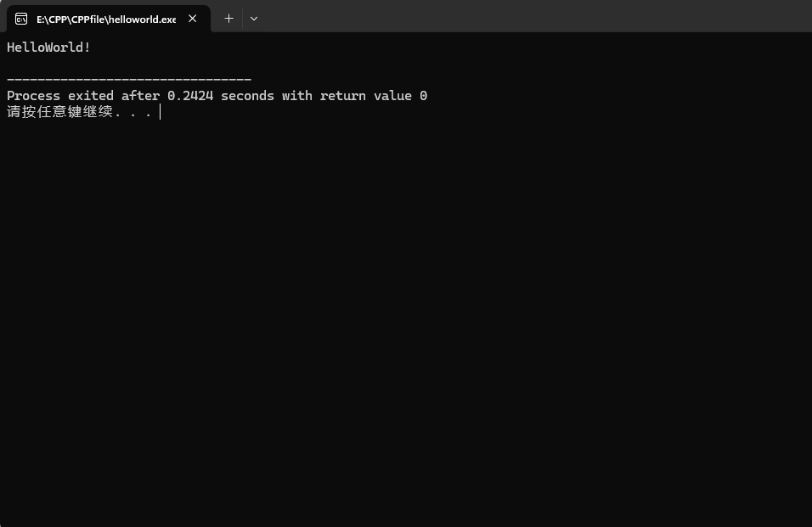This screenshot has width=812, height=527.
Task: Open a new tab with plus button
Action: pyautogui.click(x=228, y=19)
